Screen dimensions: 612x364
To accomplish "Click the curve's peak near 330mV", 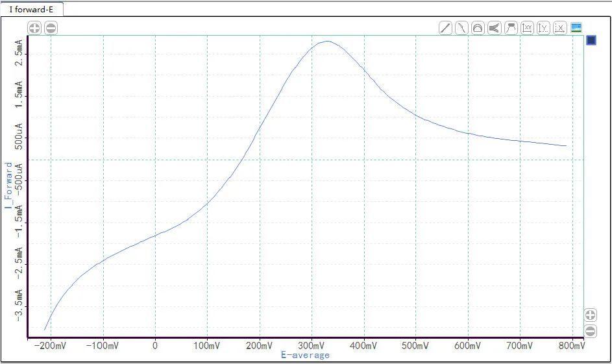I will pos(328,41).
